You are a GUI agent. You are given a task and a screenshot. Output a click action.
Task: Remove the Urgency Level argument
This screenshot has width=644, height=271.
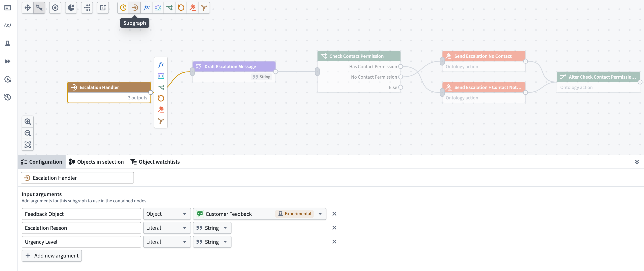pyautogui.click(x=334, y=242)
